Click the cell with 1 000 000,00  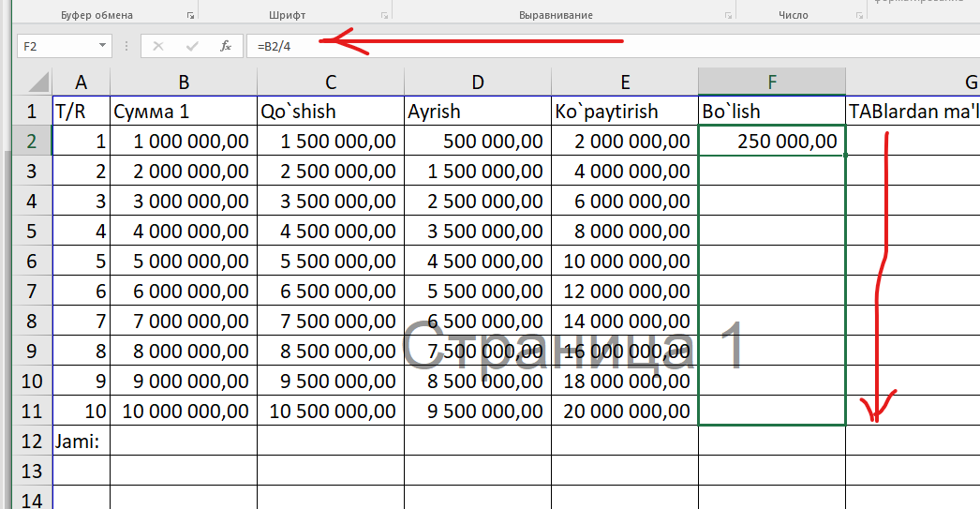click(x=184, y=141)
